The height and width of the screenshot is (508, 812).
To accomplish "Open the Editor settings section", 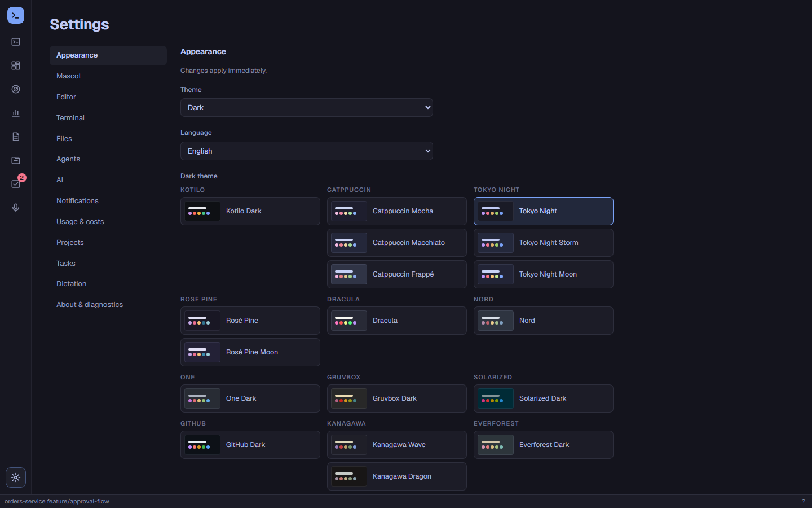I will tap(108, 97).
